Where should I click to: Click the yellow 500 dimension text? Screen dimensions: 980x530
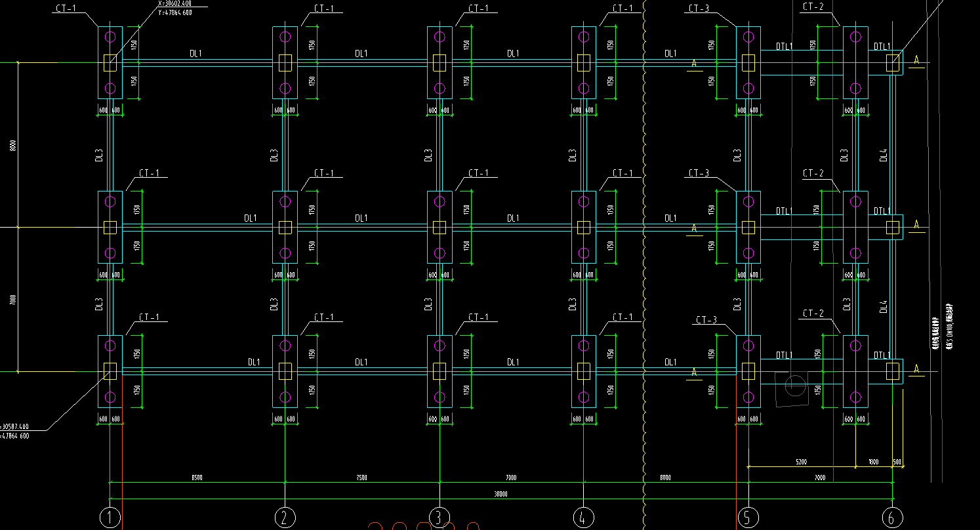click(897, 462)
